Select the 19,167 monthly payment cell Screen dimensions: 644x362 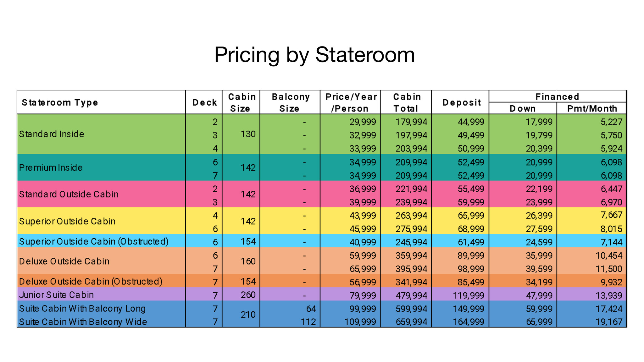pyautogui.click(x=609, y=322)
